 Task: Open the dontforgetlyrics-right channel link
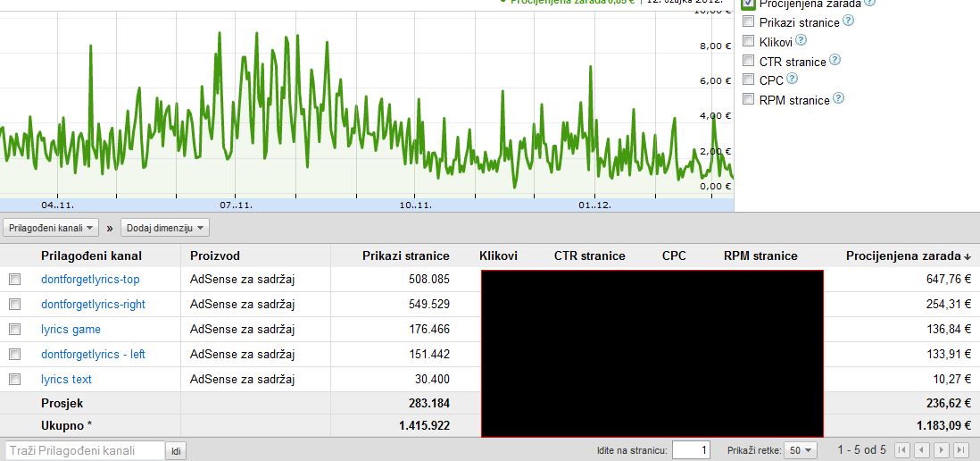pos(93,304)
